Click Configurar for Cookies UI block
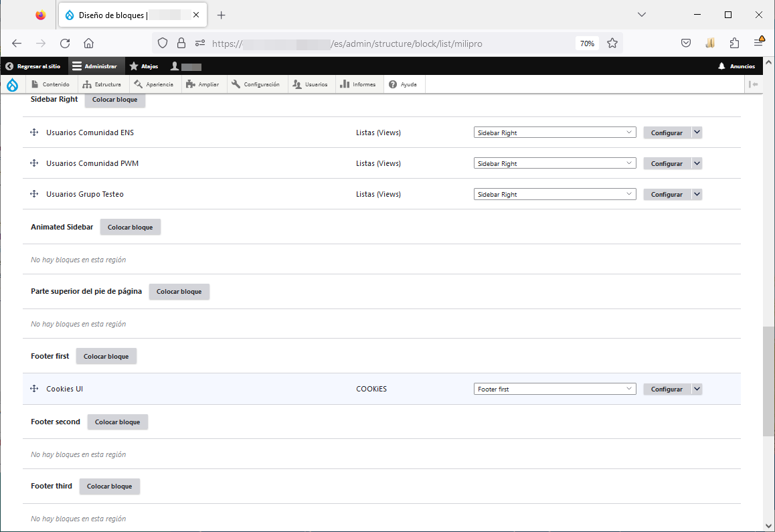775x532 pixels. coord(667,389)
